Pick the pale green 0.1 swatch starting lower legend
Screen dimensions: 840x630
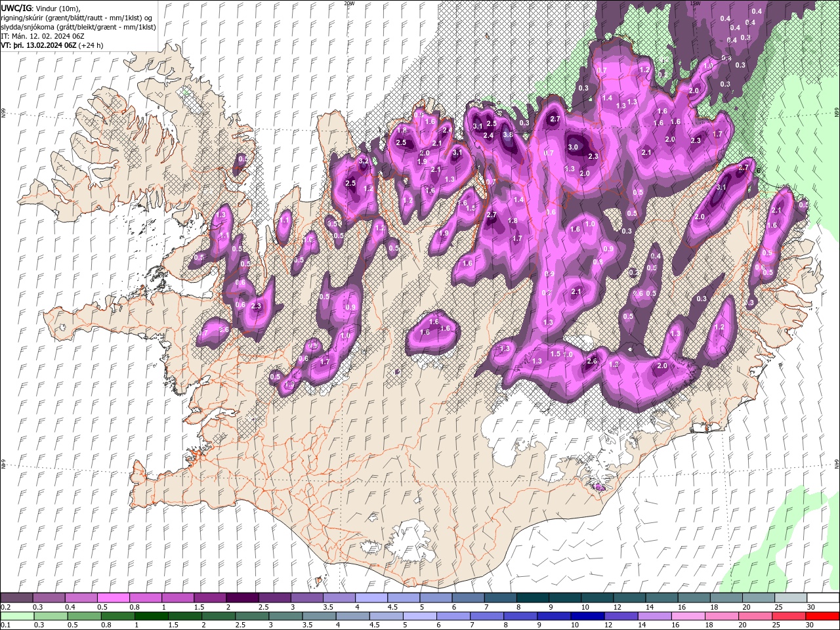pos(16,616)
